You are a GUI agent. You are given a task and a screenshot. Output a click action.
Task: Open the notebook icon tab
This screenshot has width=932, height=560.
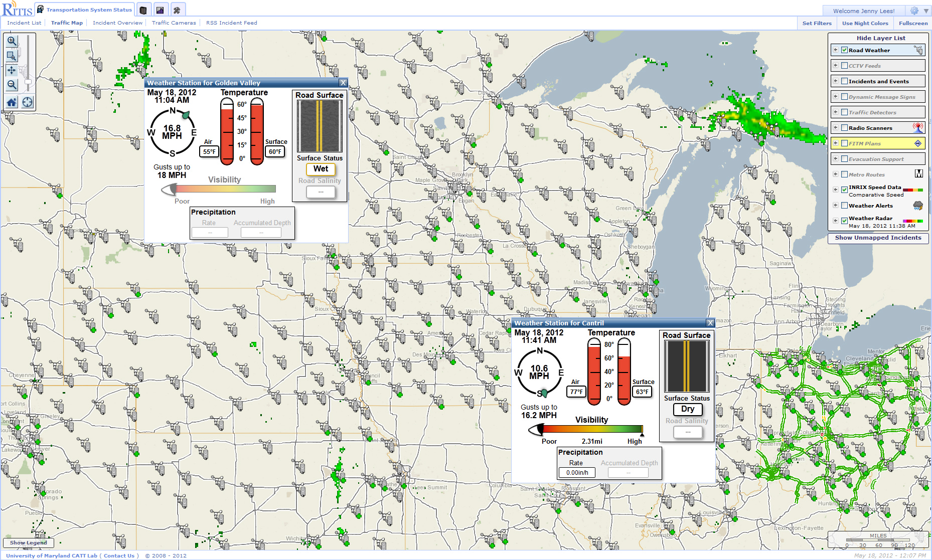[x=143, y=10]
